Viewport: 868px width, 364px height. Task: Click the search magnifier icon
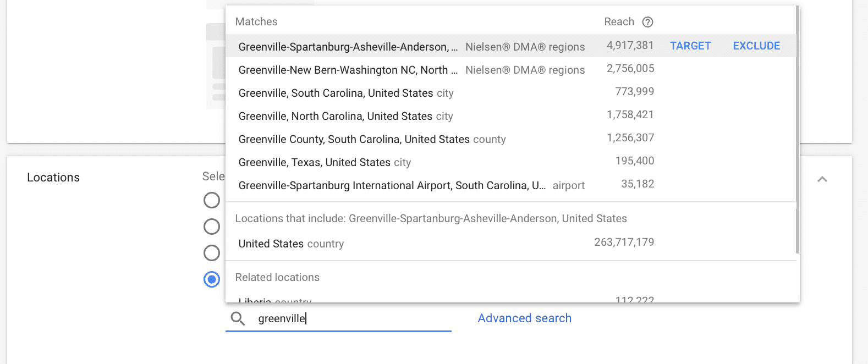click(238, 318)
